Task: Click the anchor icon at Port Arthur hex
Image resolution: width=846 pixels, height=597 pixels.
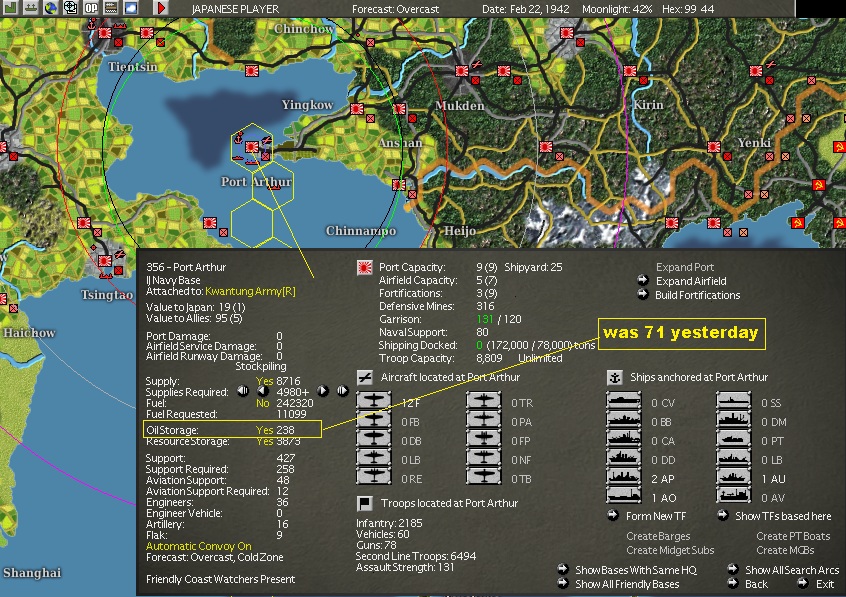Action: pos(238,139)
